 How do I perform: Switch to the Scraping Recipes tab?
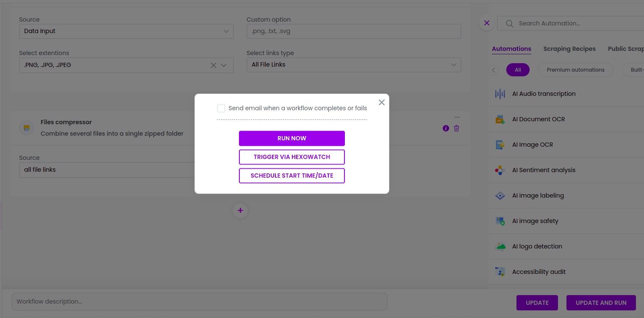tap(569, 49)
